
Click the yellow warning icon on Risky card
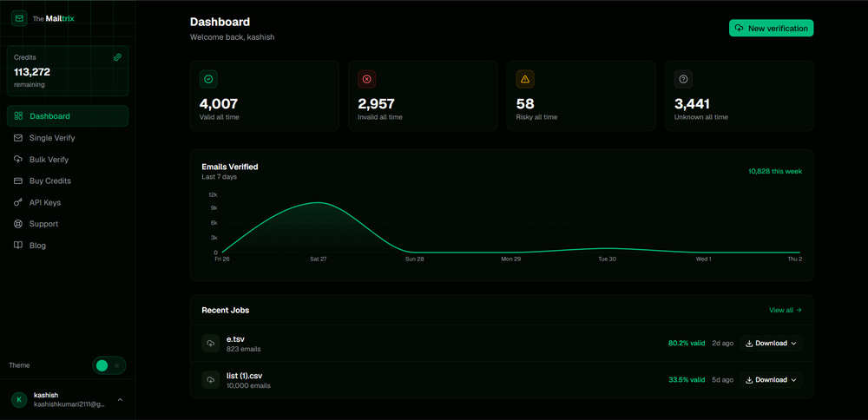[x=525, y=79]
